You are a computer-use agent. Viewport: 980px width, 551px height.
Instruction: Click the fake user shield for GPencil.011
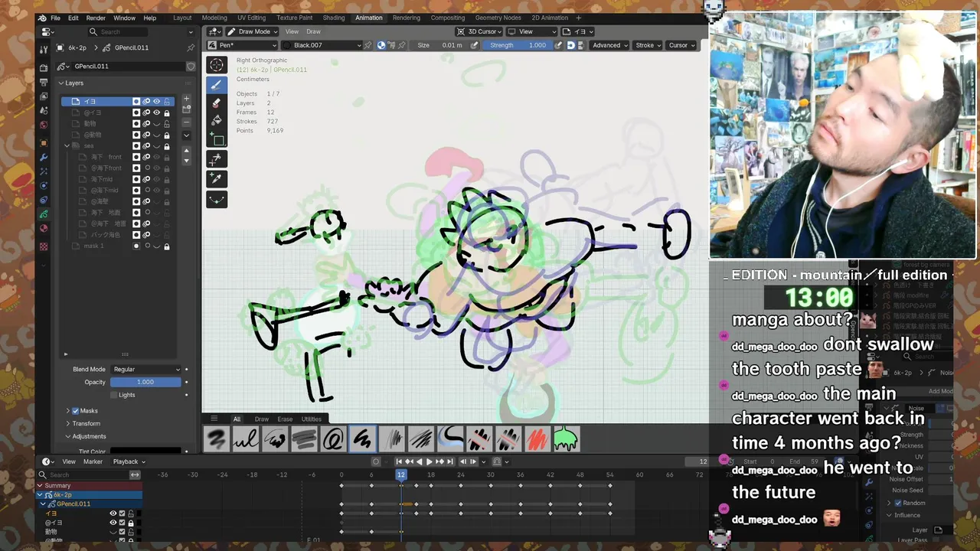pos(191,66)
